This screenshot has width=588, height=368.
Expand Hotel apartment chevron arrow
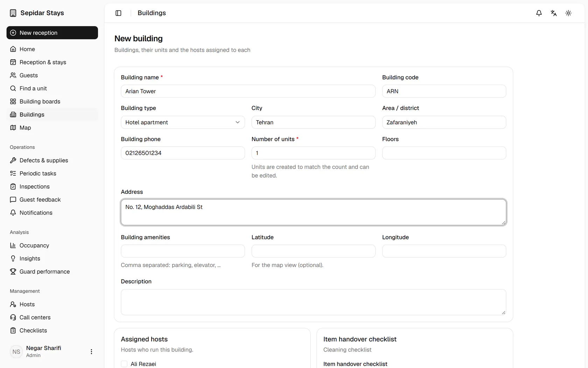point(238,122)
